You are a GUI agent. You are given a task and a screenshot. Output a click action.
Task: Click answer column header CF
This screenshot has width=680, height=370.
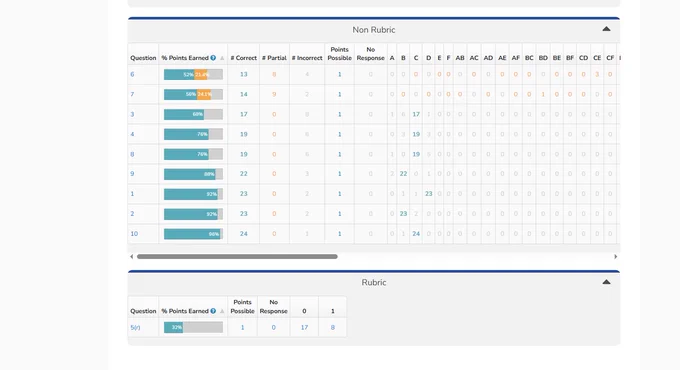610,58
